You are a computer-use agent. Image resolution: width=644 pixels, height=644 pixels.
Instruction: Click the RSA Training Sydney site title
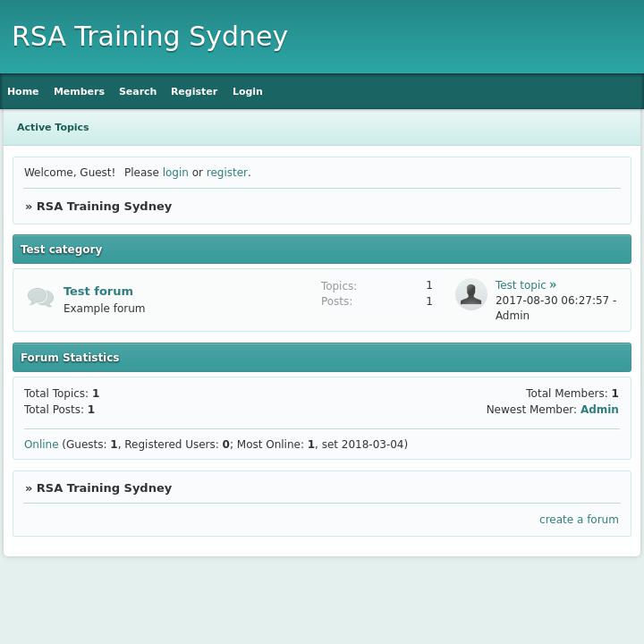point(149,37)
